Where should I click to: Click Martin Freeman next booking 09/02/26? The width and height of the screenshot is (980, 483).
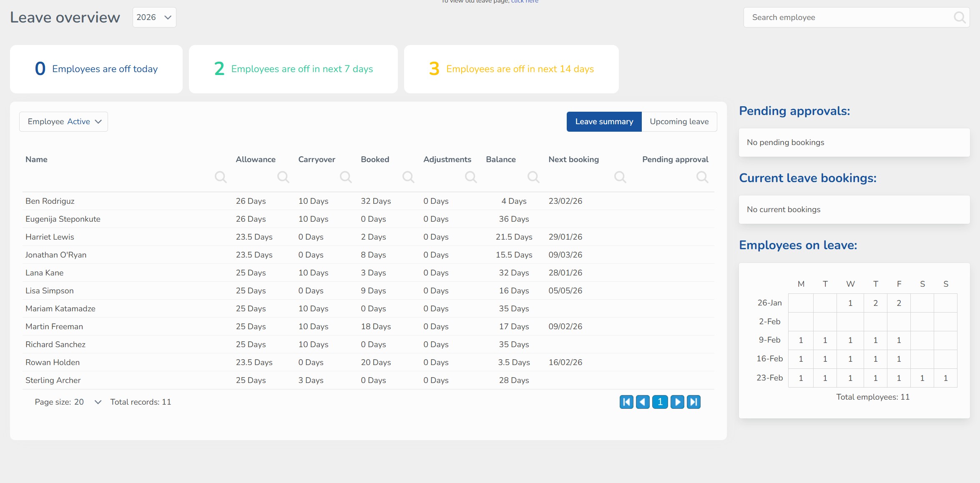pyautogui.click(x=565, y=327)
